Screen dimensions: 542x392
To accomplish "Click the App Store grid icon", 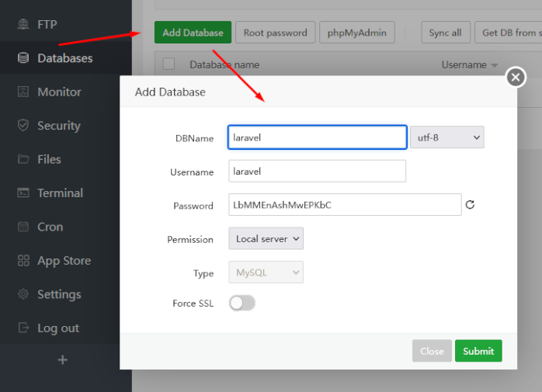I will point(23,261).
